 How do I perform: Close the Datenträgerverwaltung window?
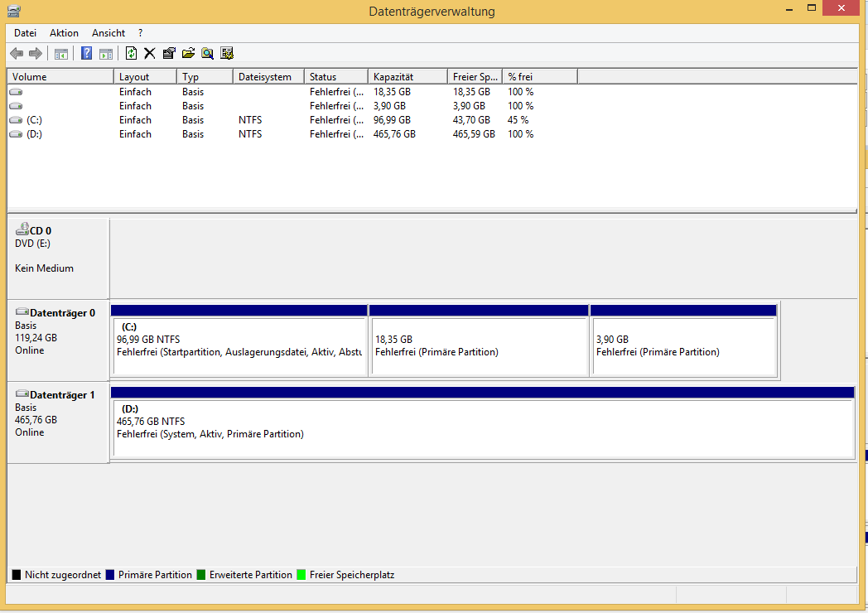(841, 8)
